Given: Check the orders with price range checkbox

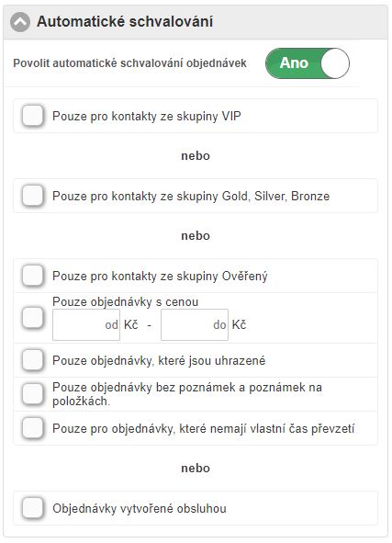Looking at the screenshot, I should coord(32,317).
